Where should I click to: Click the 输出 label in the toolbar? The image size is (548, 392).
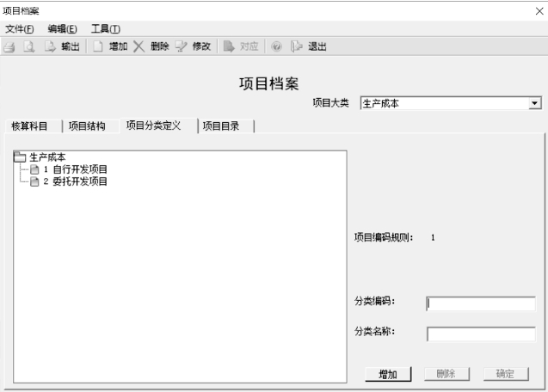[71, 46]
